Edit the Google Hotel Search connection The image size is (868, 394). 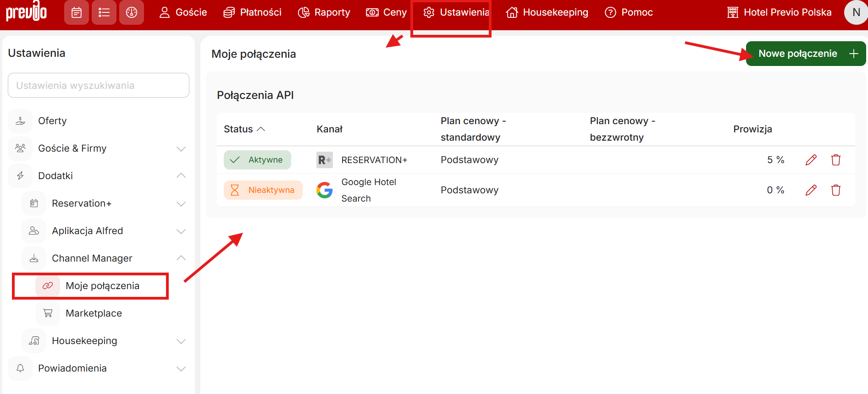tap(811, 190)
